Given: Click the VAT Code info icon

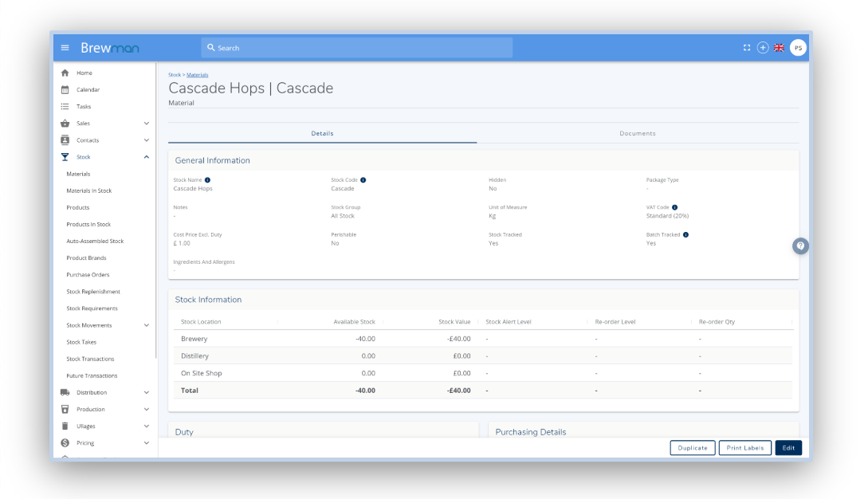Looking at the screenshot, I should (x=675, y=207).
